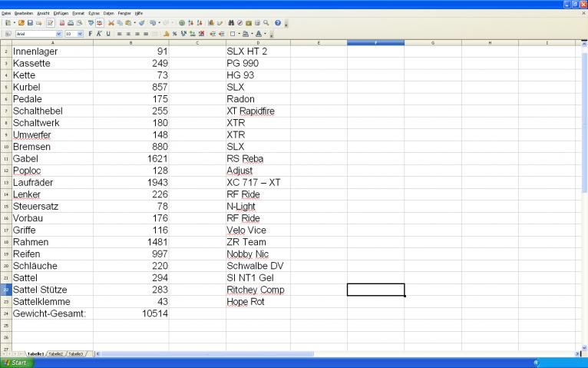Open the Format menu
588x368 pixels.
pos(78,13)
